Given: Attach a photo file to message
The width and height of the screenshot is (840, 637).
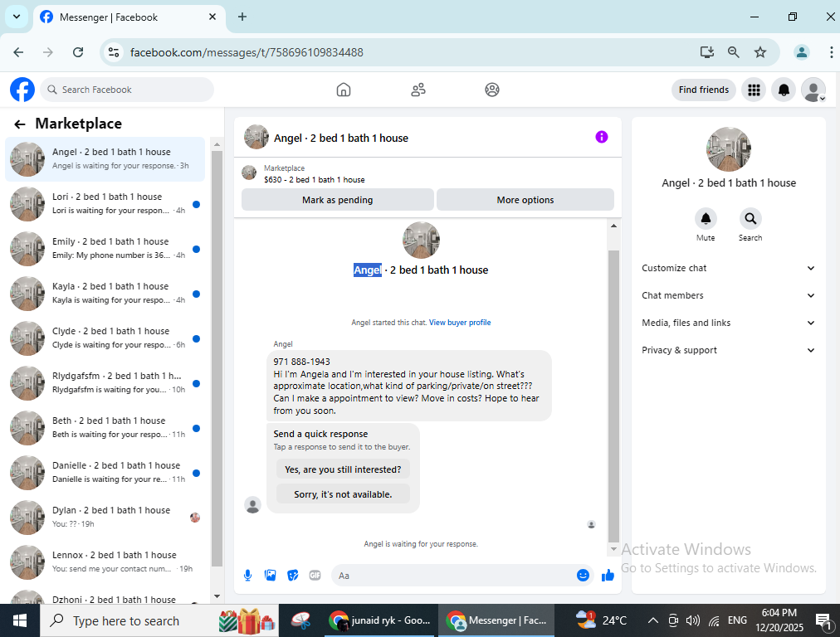Looking at the screenshot, I should point(270,576).
